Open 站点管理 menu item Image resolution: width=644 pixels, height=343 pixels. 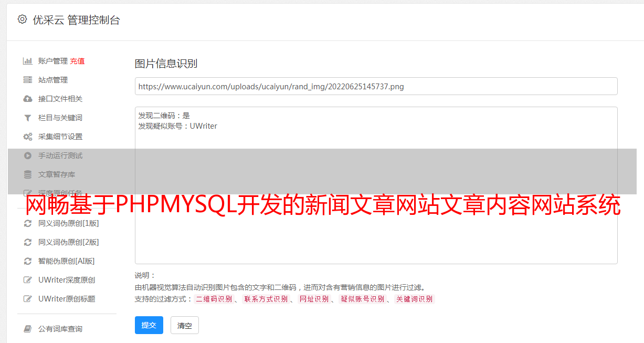(53, 80)
